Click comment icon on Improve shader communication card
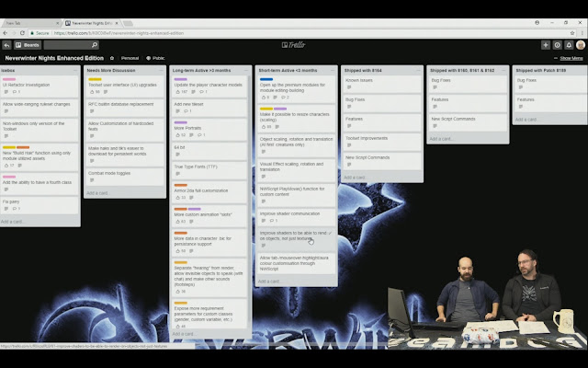 pyautogui.click(x=272, y=221)
